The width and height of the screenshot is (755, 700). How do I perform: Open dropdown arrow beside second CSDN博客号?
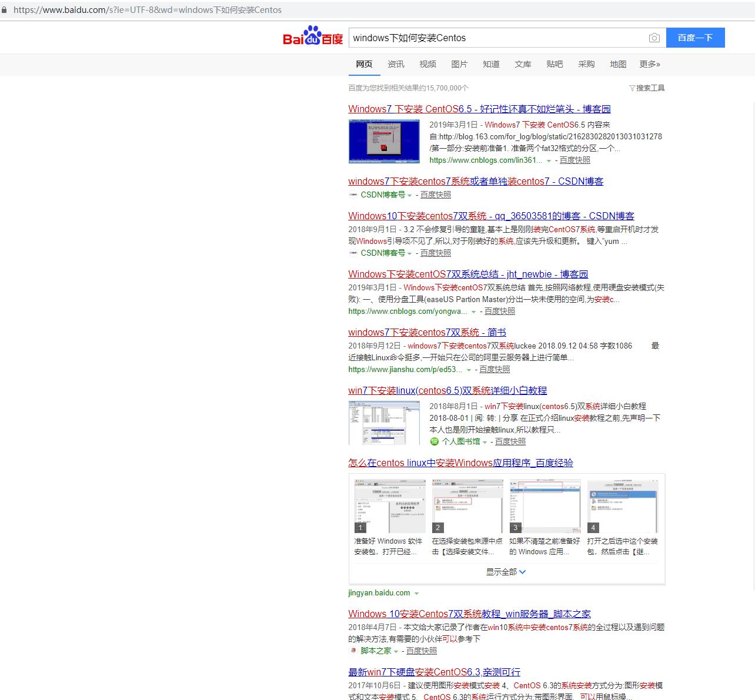point(410,253)
